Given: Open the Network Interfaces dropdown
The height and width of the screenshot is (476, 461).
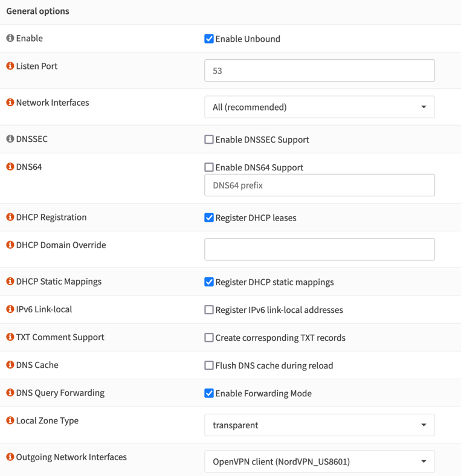Looking at the screenshot, I should (x=320, y=107).
